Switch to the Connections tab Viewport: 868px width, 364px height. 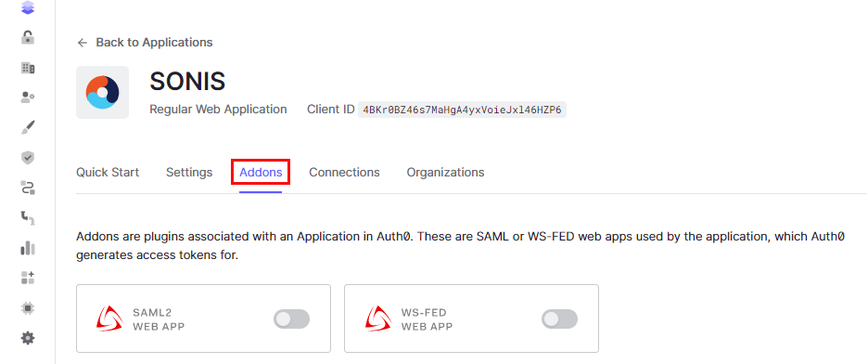click(x=344, y=173)
